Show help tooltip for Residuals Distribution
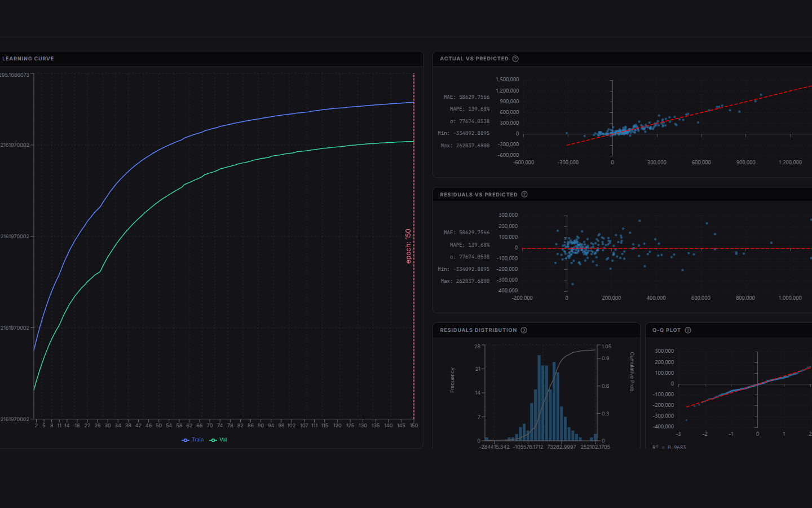This screenshot has width=812, height=508. pos(524,330)
